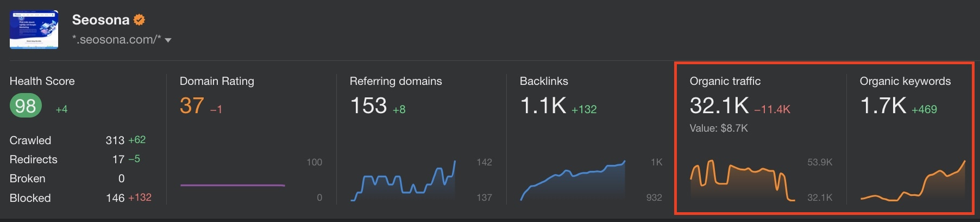Screen dimensions: 980x222
Task: Click the Crawled value 313
Action: 115,140
